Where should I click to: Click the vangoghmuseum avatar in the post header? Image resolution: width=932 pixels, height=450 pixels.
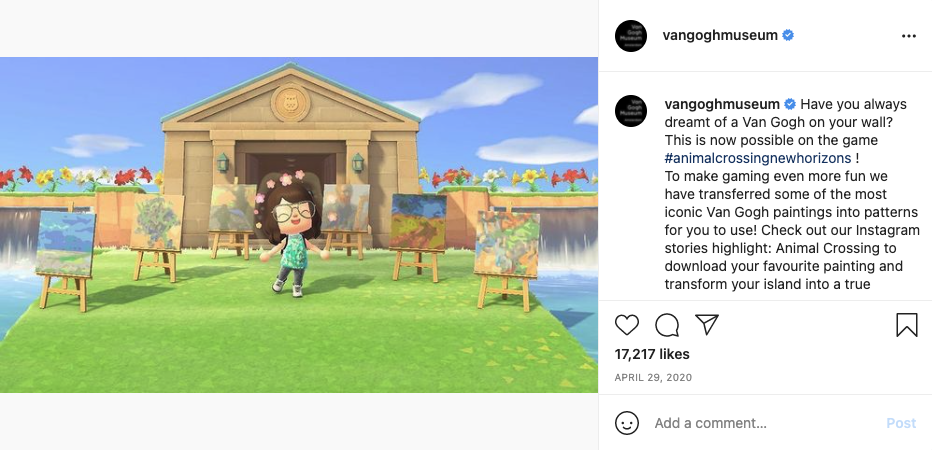(x=631, y=36)
